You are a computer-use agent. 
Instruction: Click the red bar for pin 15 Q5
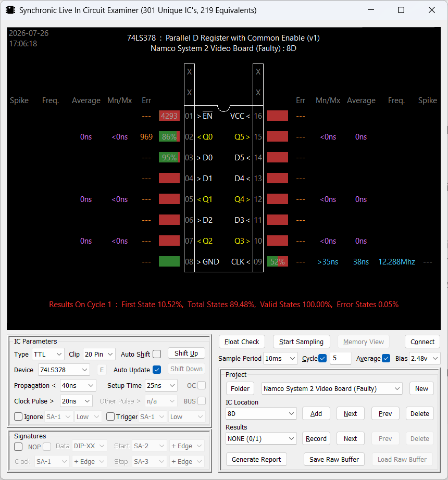pos(278,137)
